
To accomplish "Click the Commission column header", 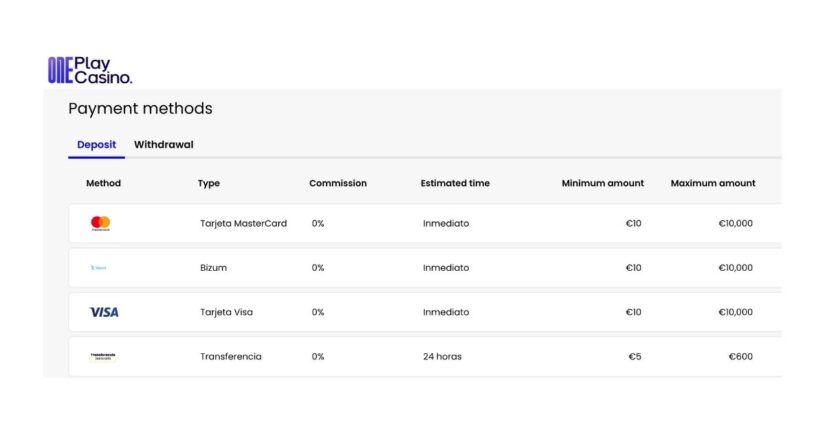I will (337, 184).
